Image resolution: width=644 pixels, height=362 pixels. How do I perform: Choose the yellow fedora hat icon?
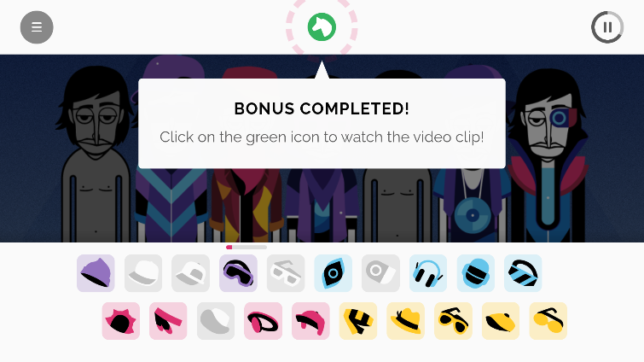[x=405, y=321]
